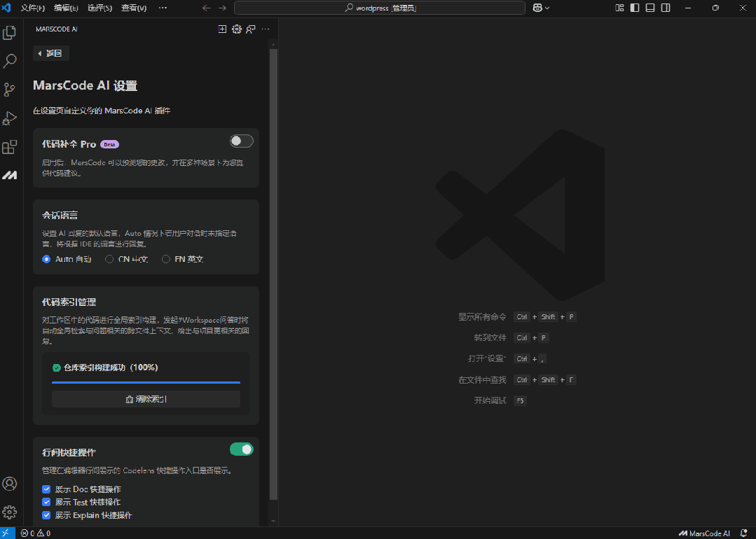
Task: Open the Accounts menu icon
Action: click(x=10, y=484)
